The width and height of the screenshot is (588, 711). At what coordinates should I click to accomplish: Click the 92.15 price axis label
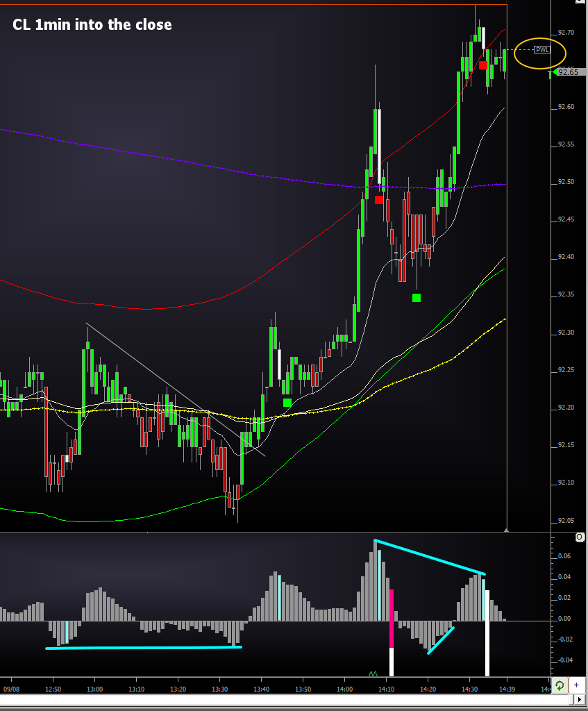point(566,445)
